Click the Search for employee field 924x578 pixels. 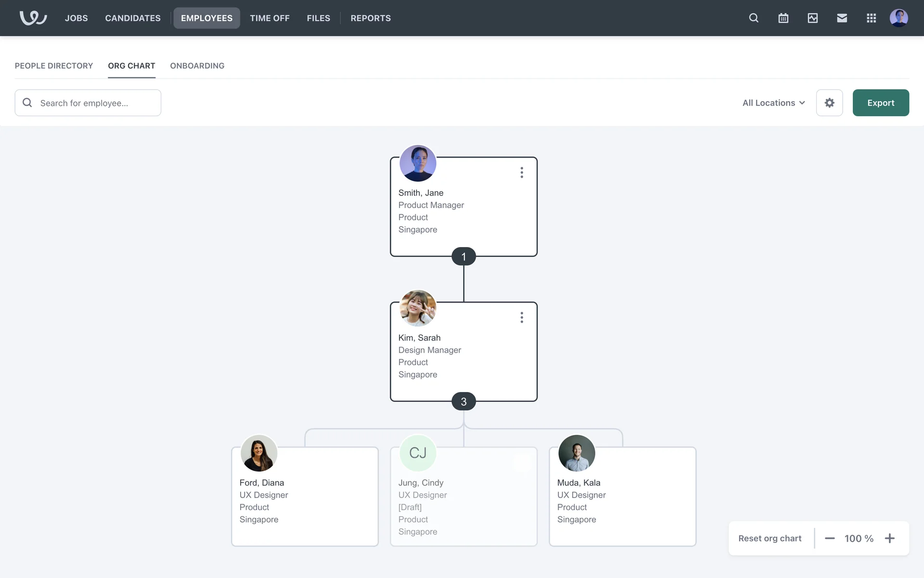coord(96,103)
